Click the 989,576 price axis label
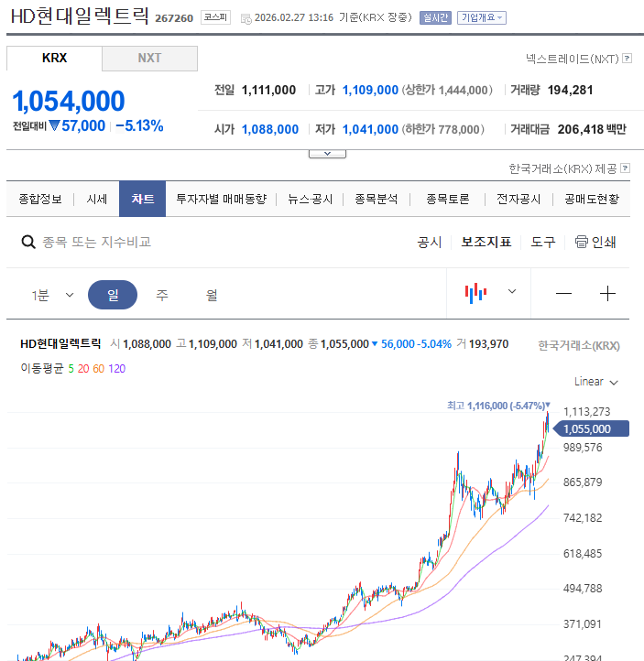Viewport: 644px width, 661px height. pyautogui.click(x=583, y=448)
